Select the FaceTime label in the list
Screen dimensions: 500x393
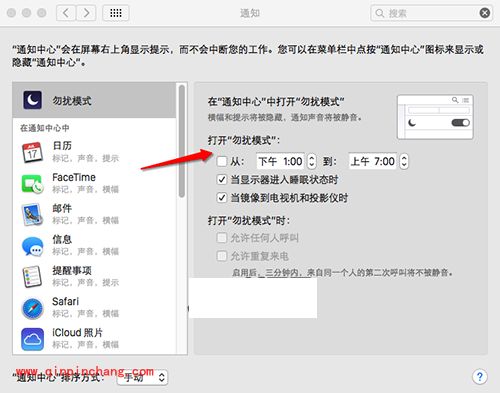(74, 177)
